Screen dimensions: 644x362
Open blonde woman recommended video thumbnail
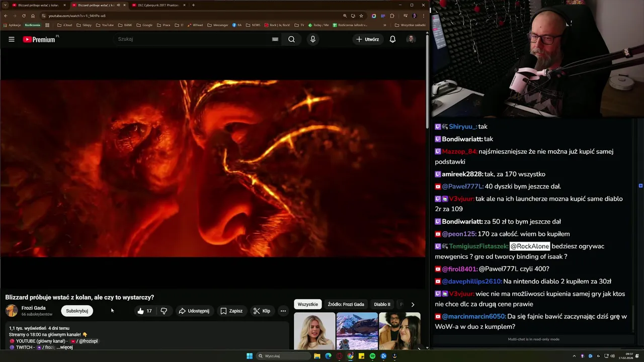(x=314, y=330)
